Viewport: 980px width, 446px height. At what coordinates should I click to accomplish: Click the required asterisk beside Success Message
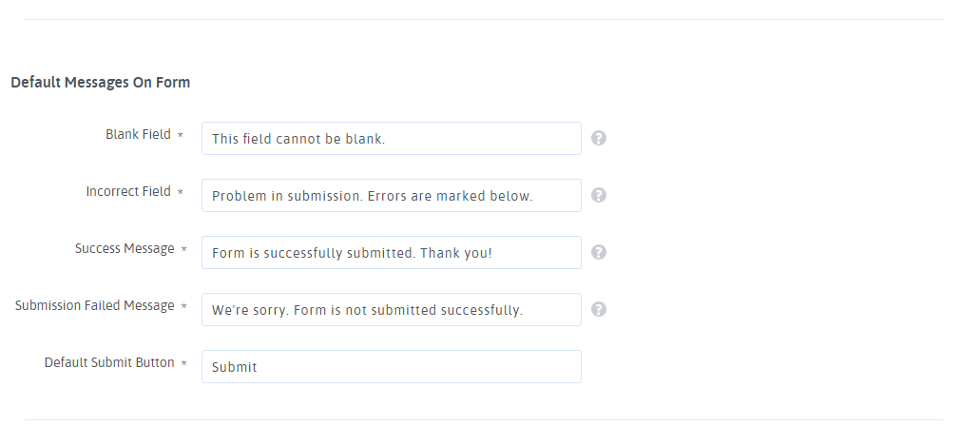(183, 250)
